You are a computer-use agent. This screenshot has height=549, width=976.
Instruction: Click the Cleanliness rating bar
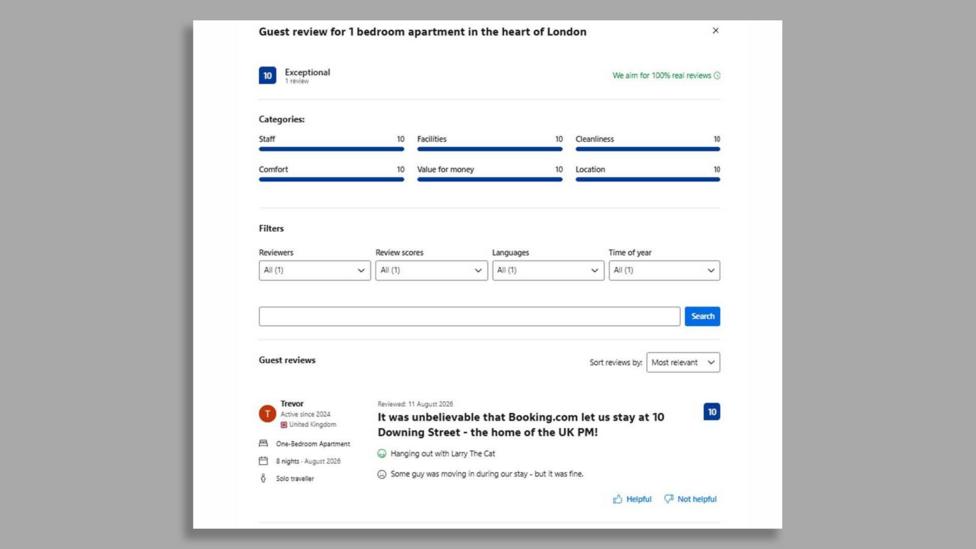(x=648, y=149)
